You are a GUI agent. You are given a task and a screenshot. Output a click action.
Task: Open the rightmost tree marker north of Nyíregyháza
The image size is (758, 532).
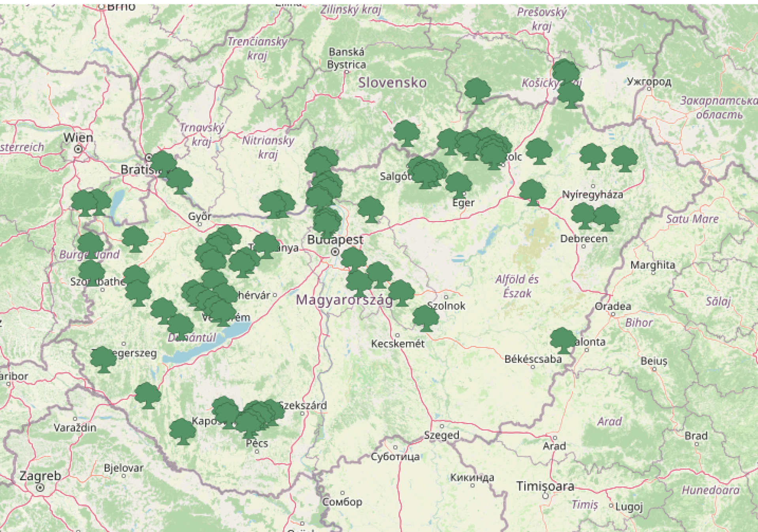[x=624, y=158]
